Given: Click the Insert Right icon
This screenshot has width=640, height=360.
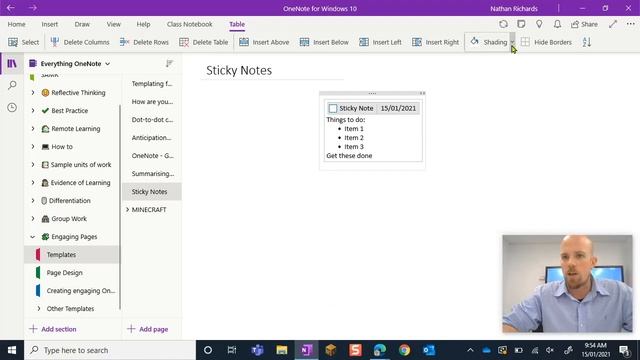Looking at the screenshot, I should click(417, 42).
